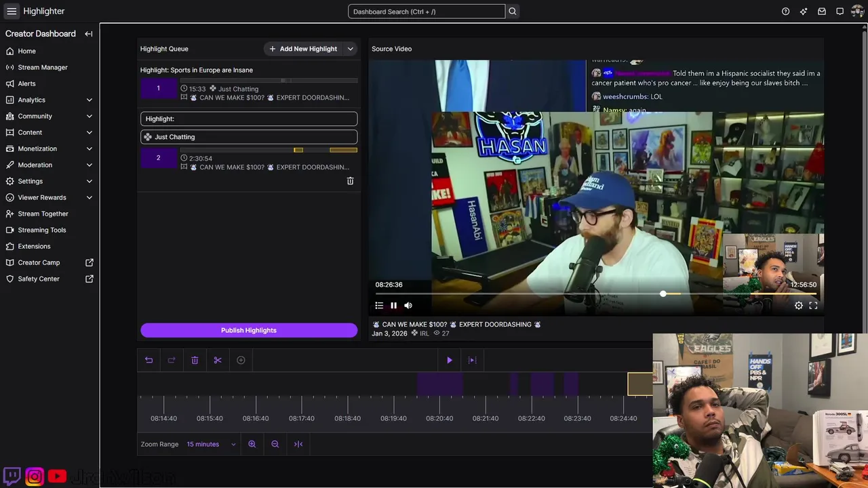
Task: Click the dashboard search magnifier button
Action: [513, 11]
